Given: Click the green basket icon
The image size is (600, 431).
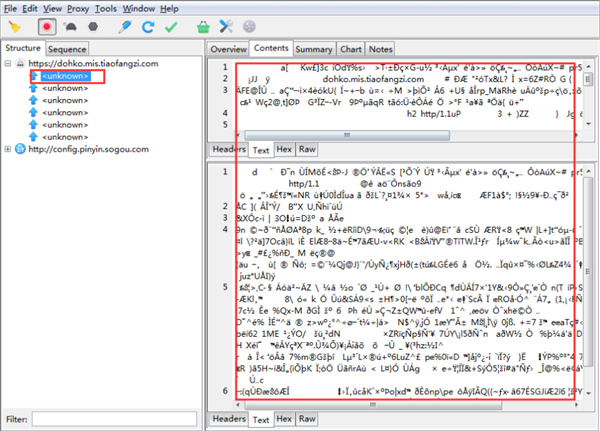Looking at the screenshot, I should pyautogui.click(x=204, y=25).
